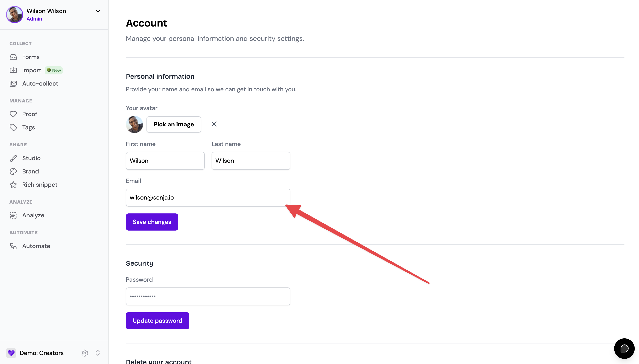Open the Tags label icon

(x=13, y=127)
